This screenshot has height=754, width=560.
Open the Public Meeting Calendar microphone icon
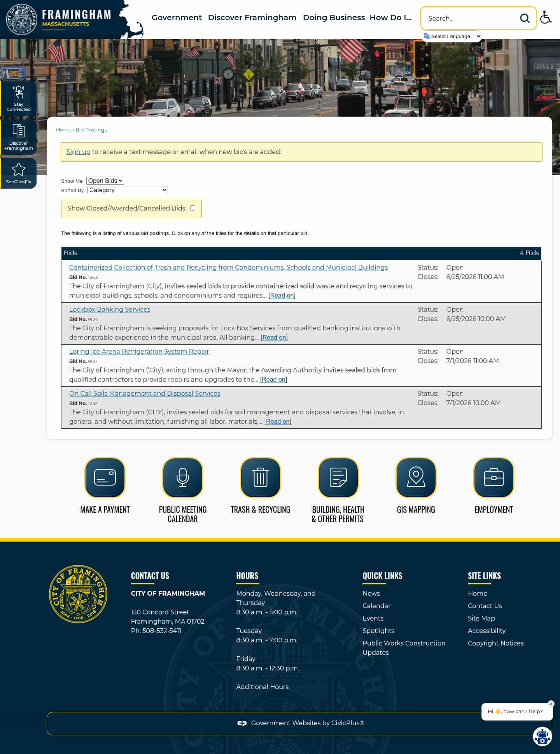183,477
